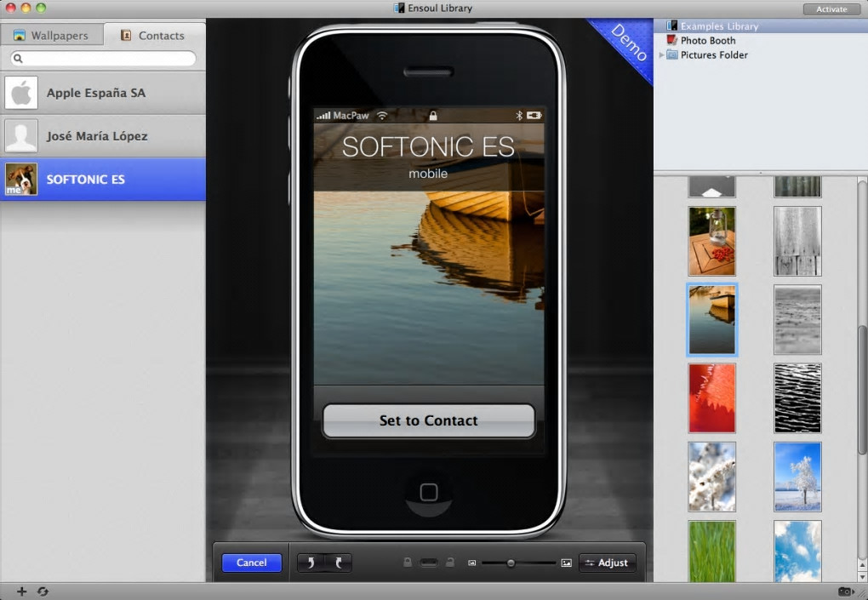
Task: Select Photo Booth source
Action: [761, 40]
